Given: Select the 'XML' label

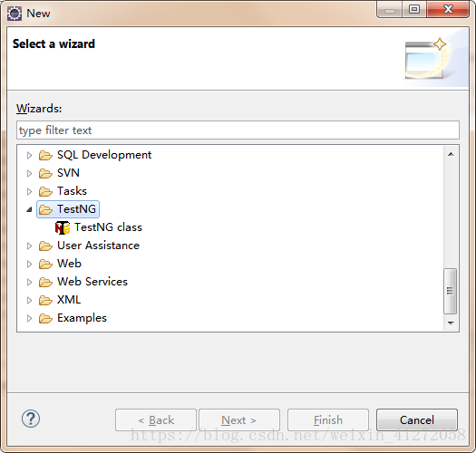Looking at the screenshot, I should (x=69, y=300).
